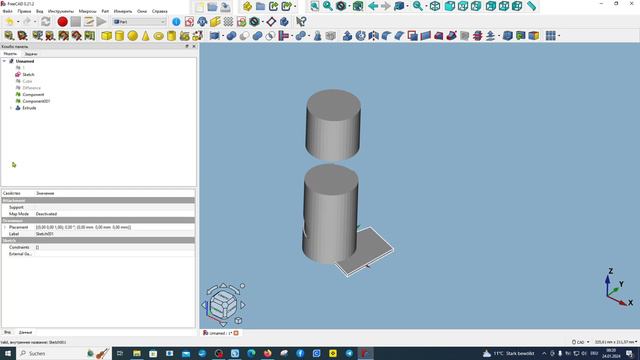Activate the What's This help cursor icon
This screenshot has width=640, height=360.
point(301,22)
